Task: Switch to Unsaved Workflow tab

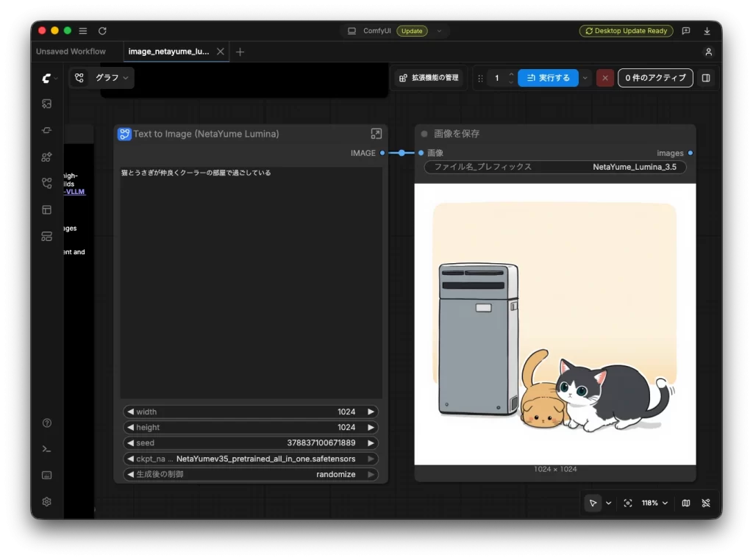Action: click(71, 51)
